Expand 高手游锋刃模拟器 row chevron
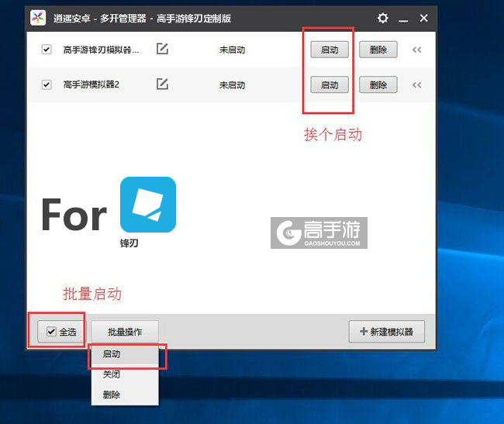This screenshot has height=424, width=504. (416, 50)
